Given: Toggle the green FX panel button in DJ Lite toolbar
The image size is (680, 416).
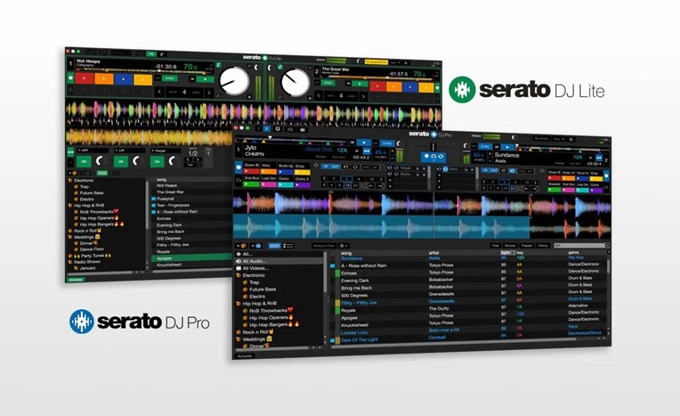Looking at the screenshot, I should click(150, 54).
